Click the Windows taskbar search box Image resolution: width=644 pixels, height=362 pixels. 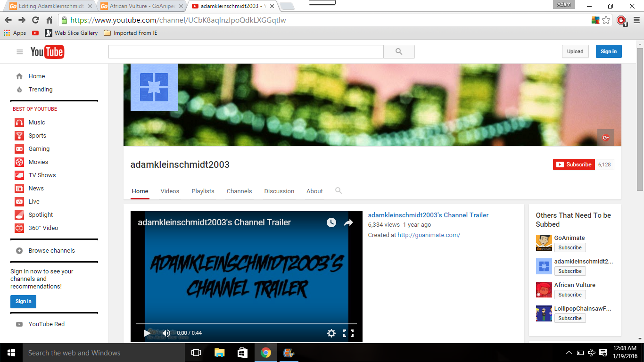103,353
